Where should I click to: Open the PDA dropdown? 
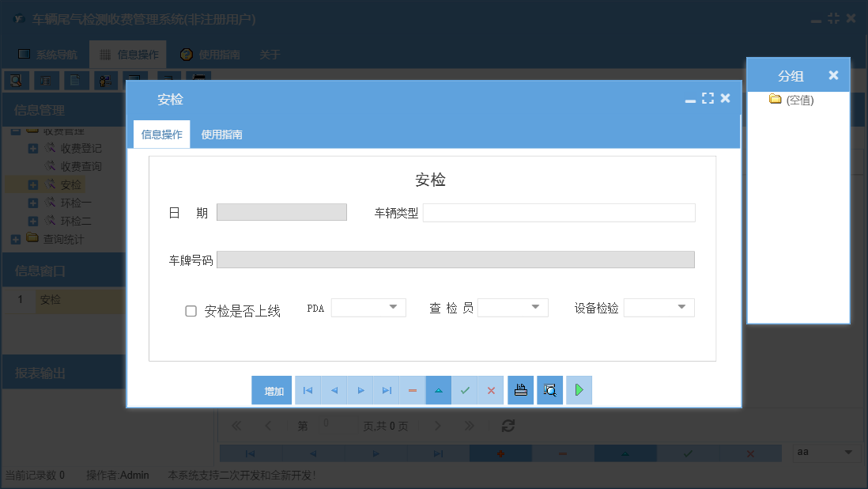(x=394, y=307)
